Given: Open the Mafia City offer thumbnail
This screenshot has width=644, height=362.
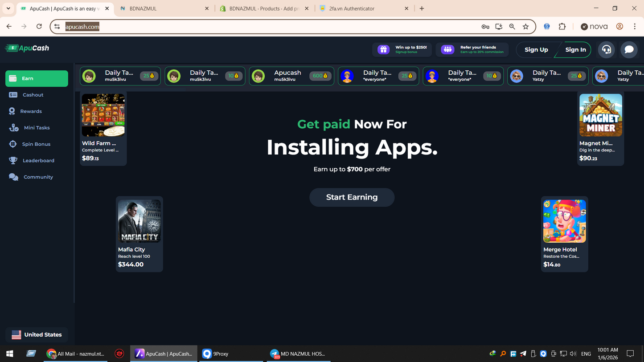Looking at the screenshot, I should coord(139,221).
